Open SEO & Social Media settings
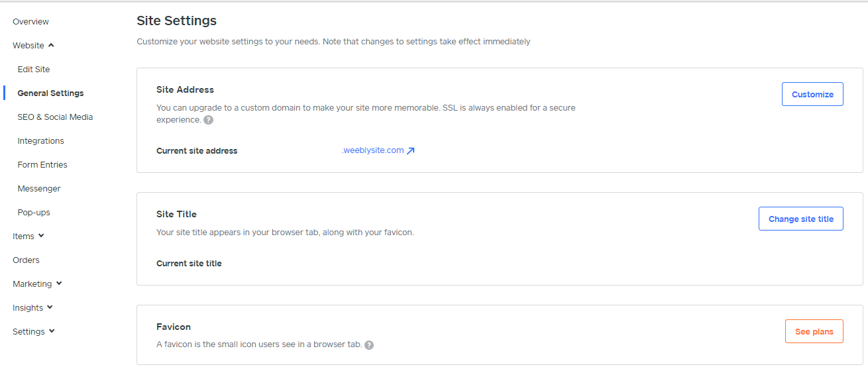The image size is (868, 369). point(55,117)
